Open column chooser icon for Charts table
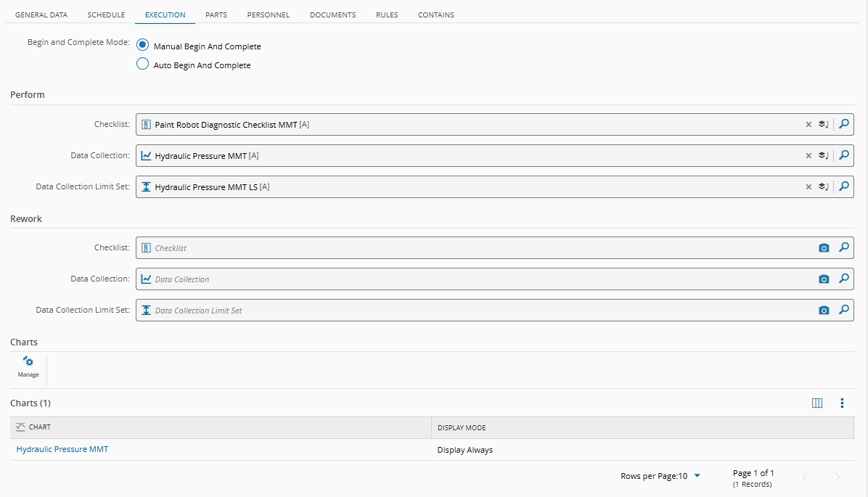Screen dimensions: 868x497 (x=817, y=403)
